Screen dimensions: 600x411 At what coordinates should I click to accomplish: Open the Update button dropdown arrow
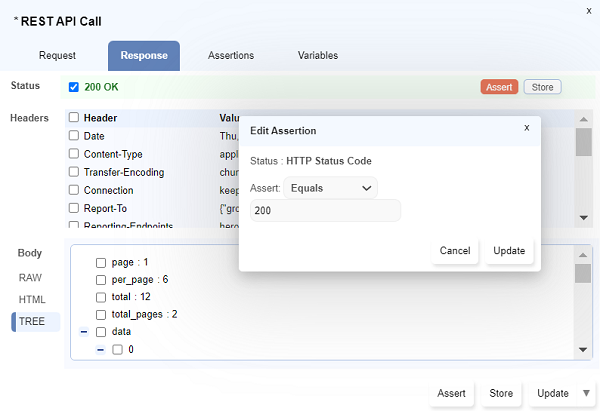pyautogui.click(x=585, y=393)
